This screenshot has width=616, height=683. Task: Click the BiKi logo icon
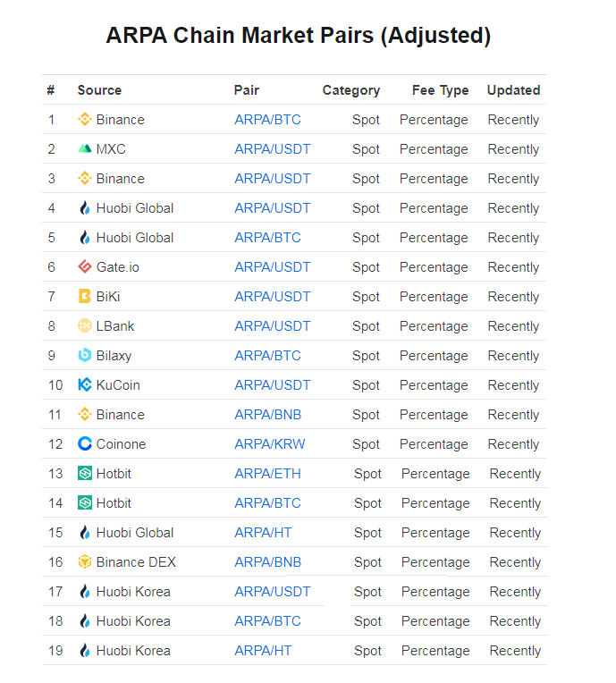(x=85, y=296)
